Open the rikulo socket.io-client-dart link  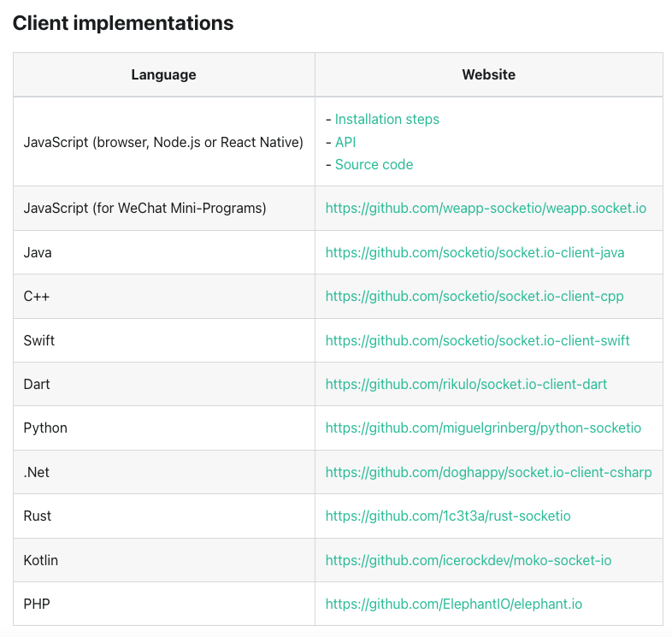point(466,384)
